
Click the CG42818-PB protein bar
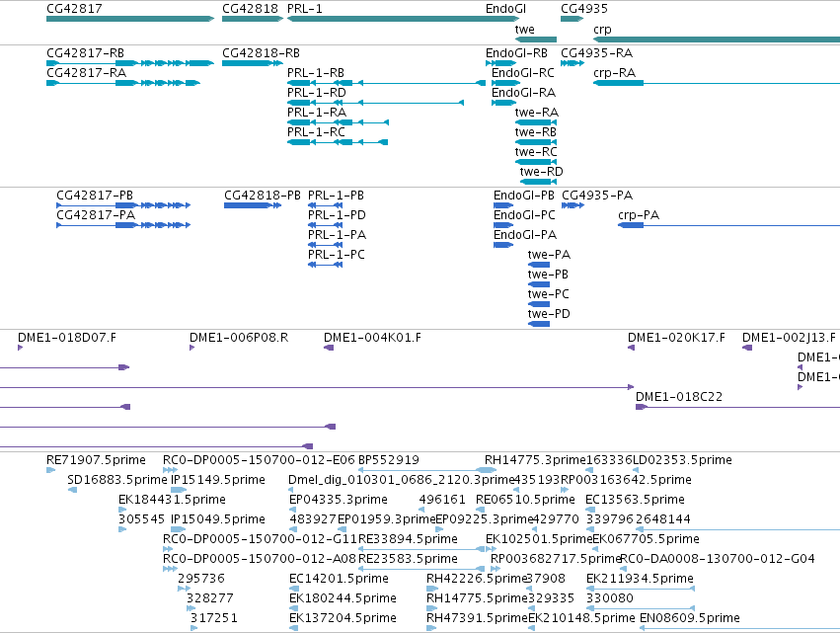(x=253, y=205)
